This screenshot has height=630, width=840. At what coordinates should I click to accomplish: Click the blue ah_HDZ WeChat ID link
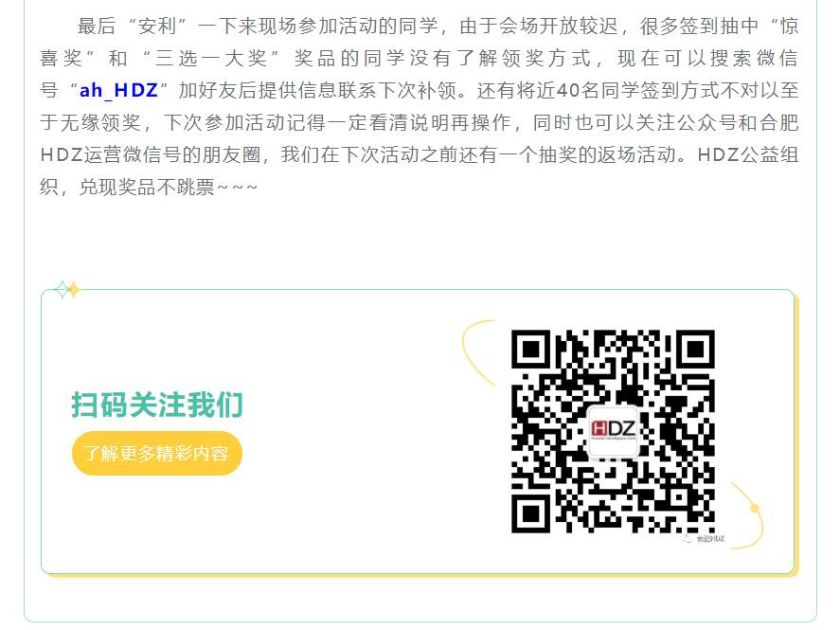118,91
